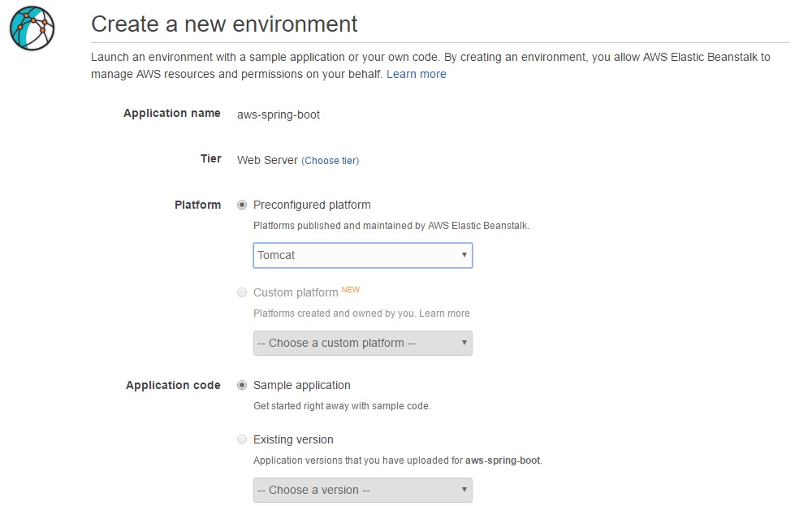Open Learn more link under Custom platform
The image size is (812, 506).
tap(444, 314)
